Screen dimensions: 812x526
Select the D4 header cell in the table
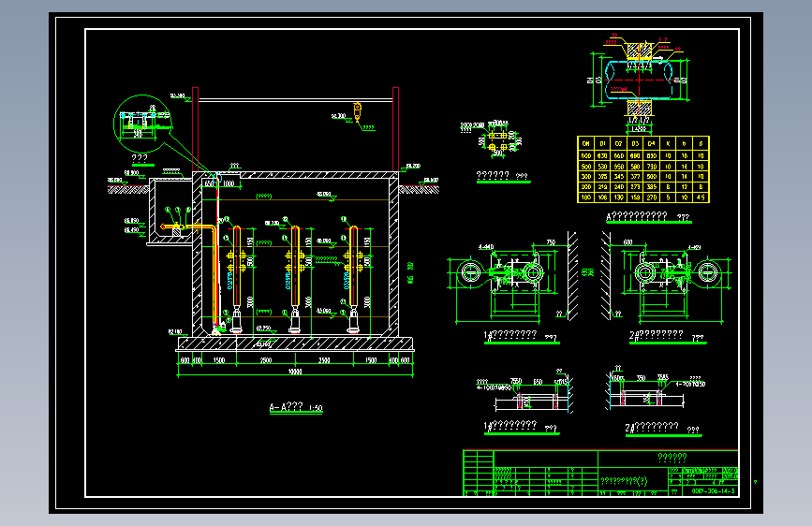652,143
